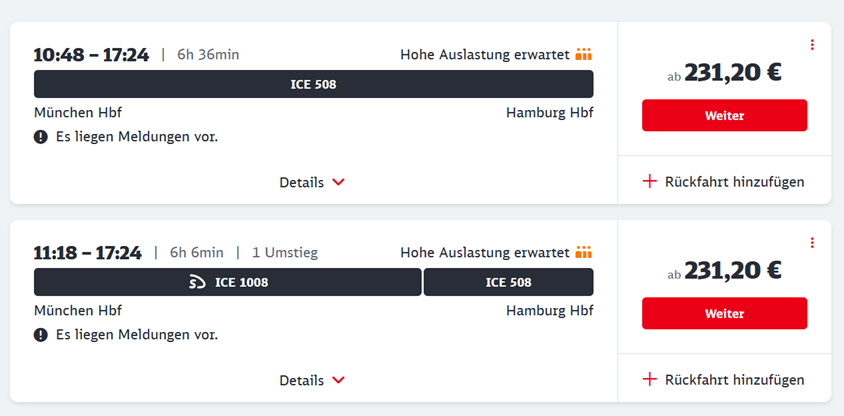Expand Details of the 11:18 connection

pyautogui.click(x=312, y=380)
